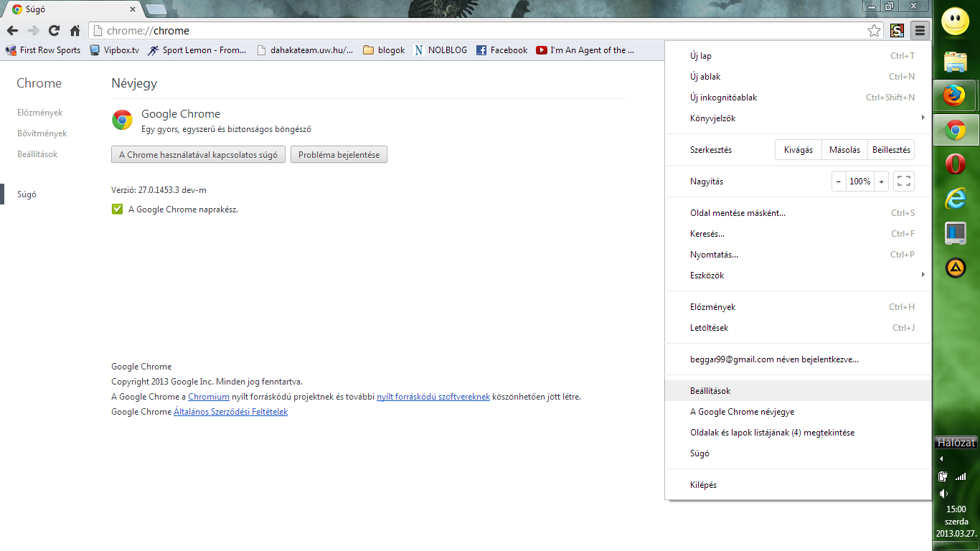Viewport: 980px width, 551px height.
Task: Reload the page with the refresh icon
Action: pos(54,31)
